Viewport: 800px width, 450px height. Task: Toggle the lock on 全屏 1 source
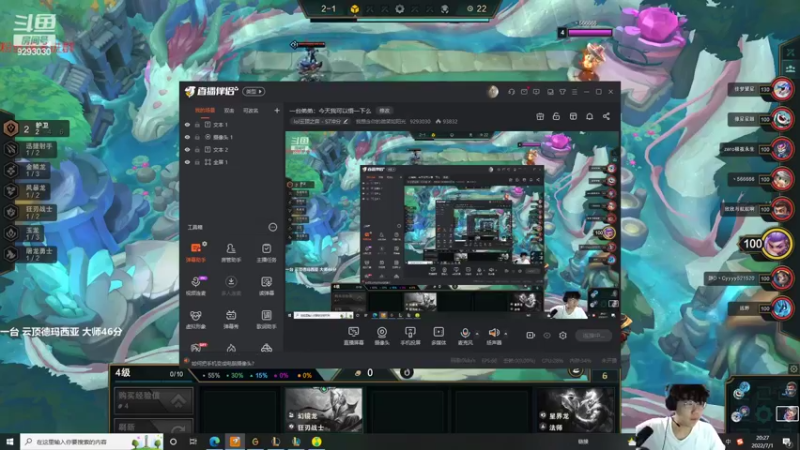pyautogui.click(x=197, y=162)
